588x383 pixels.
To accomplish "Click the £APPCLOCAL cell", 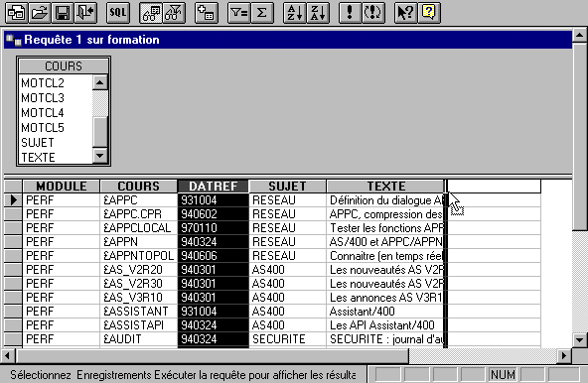I will (138, 228).
